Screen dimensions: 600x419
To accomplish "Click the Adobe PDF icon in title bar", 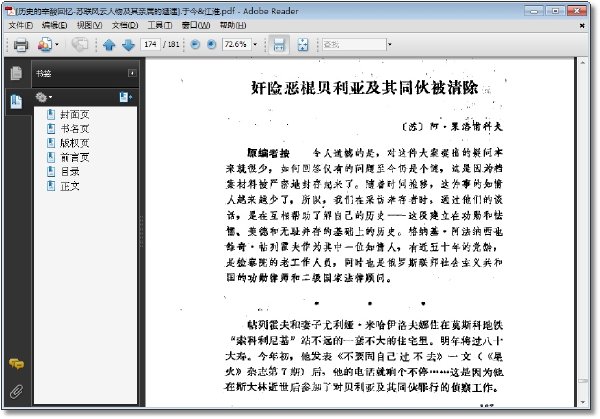I will tap(10, 11).
